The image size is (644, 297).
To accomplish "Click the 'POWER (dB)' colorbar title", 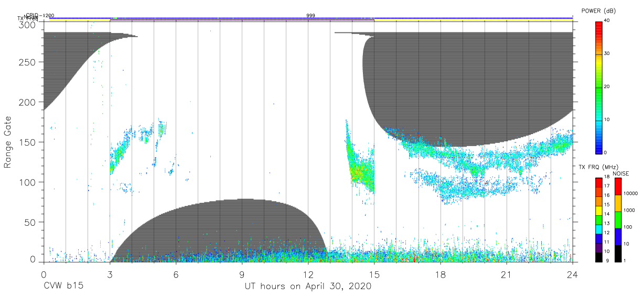I will tap(599, 11).
